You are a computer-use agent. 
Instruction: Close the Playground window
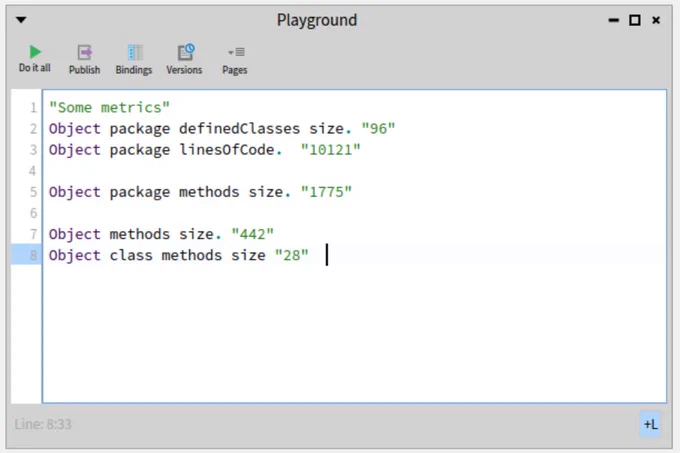[x=656, y=20]
